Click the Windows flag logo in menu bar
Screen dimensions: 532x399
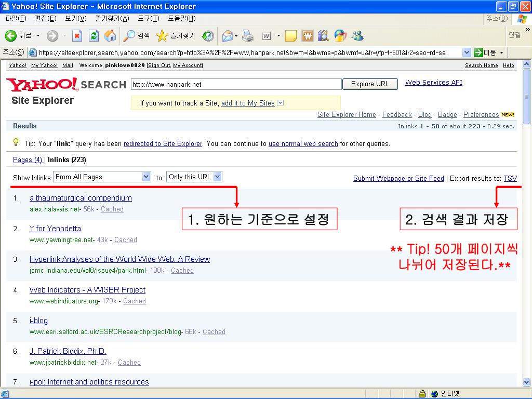point(522,19)
